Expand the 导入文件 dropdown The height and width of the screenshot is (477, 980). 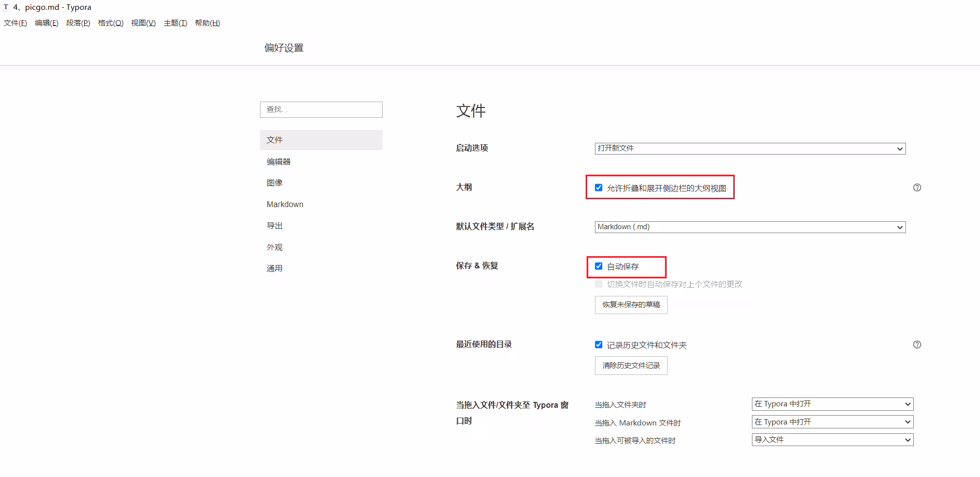832,440
